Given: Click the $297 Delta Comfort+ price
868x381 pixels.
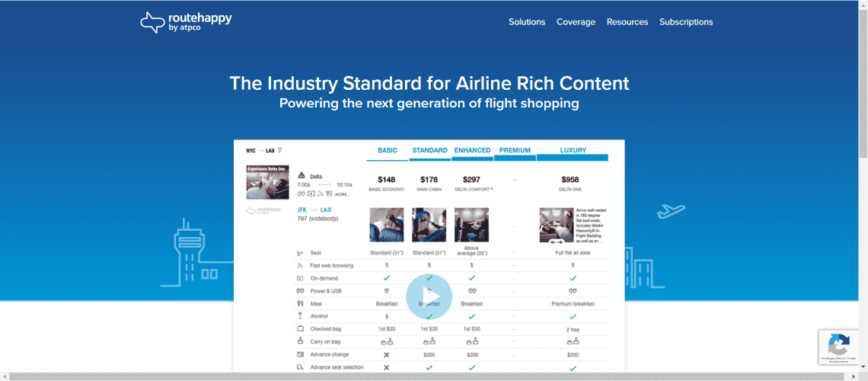Looking at the screenshot, I should pos(471,179).
